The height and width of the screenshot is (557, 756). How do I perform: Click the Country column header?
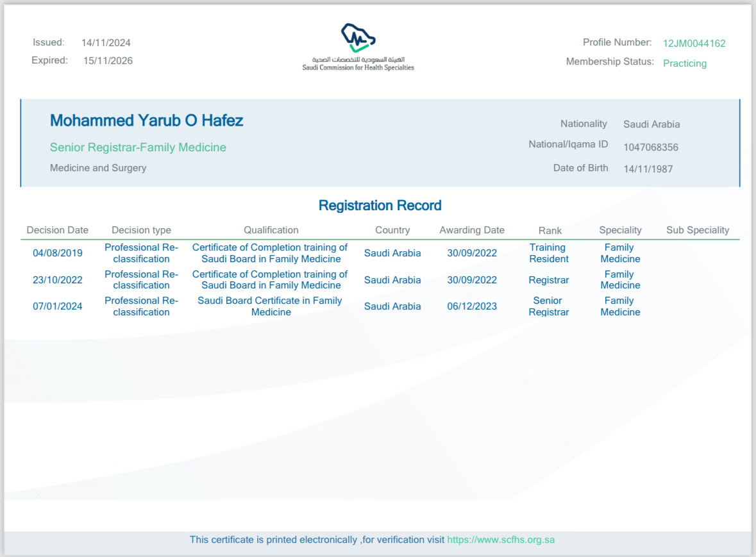tap(392, 230)
